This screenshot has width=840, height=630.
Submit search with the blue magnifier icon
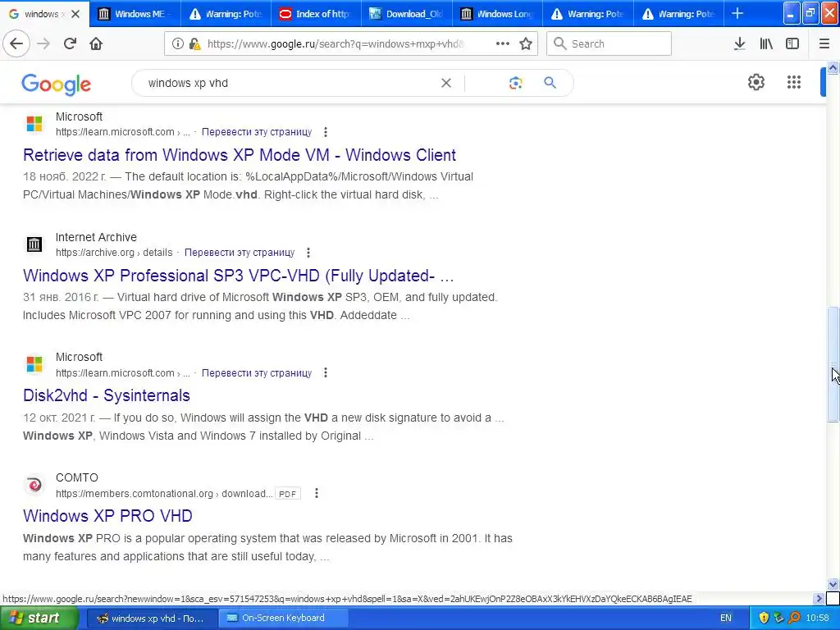pyautogui.click(x=550, y=83)
